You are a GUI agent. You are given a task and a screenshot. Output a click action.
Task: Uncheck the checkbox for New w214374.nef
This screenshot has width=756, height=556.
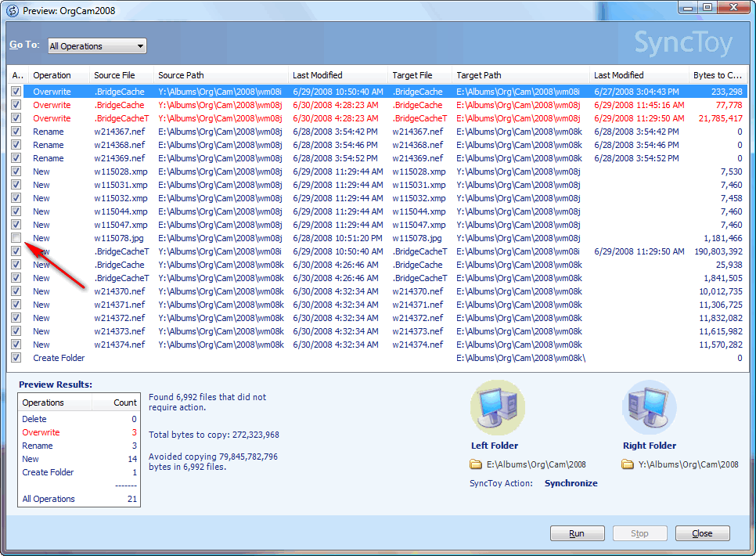coord(16,344)
